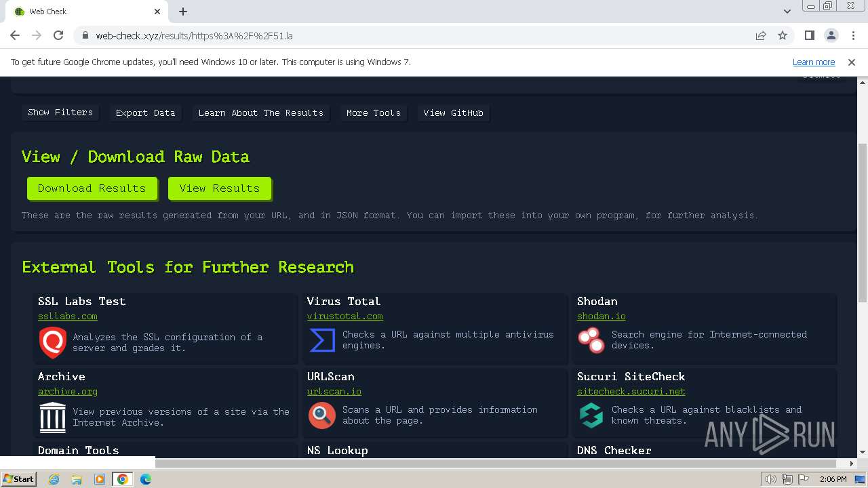View site information via the lock icon
868x488 pixels.
point(85,36)
